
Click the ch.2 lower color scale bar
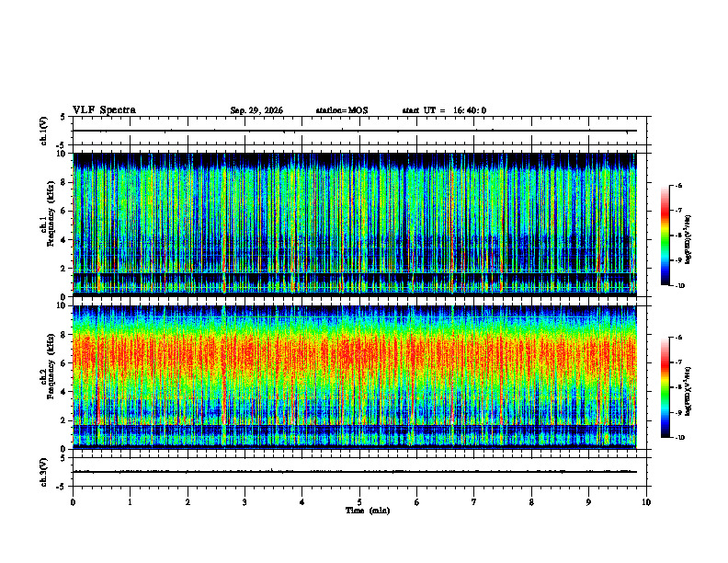click(x=665, y=387)
